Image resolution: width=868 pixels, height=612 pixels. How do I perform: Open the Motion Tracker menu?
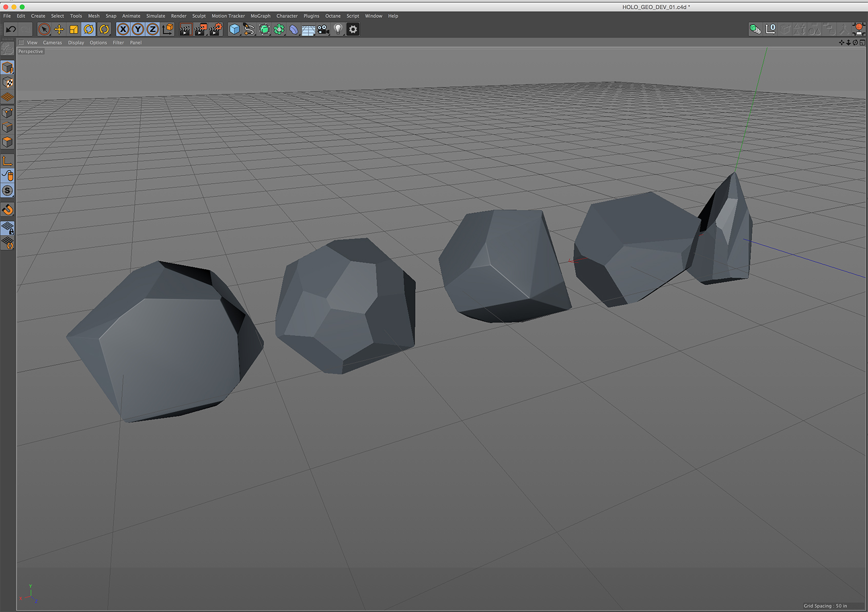coord(228,16)
